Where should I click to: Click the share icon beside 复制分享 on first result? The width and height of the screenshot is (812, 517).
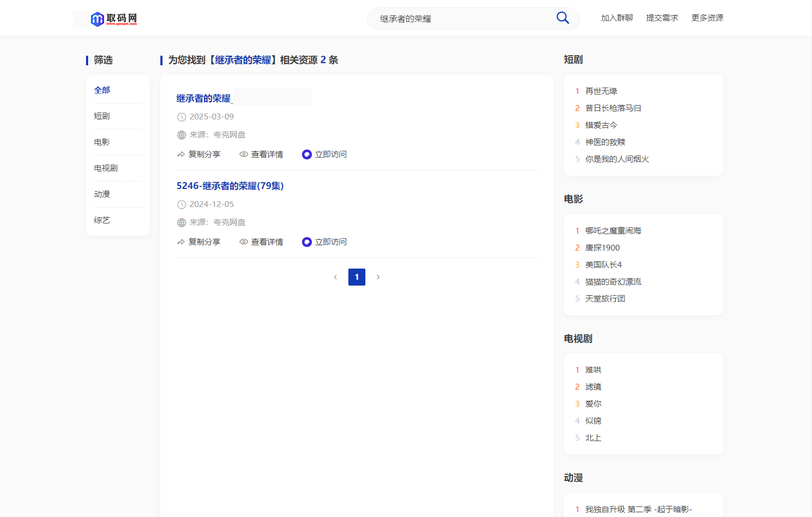click(x=181, y=154)
